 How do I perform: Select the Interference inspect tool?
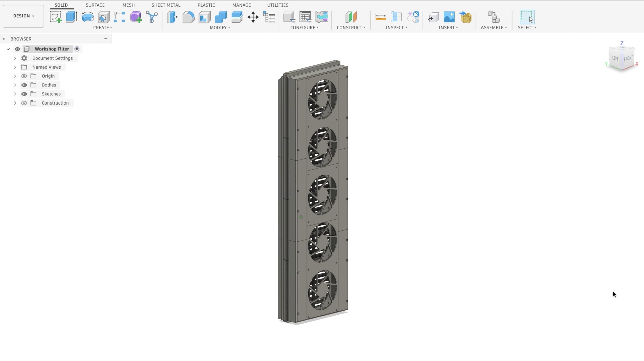coord(396,17)
